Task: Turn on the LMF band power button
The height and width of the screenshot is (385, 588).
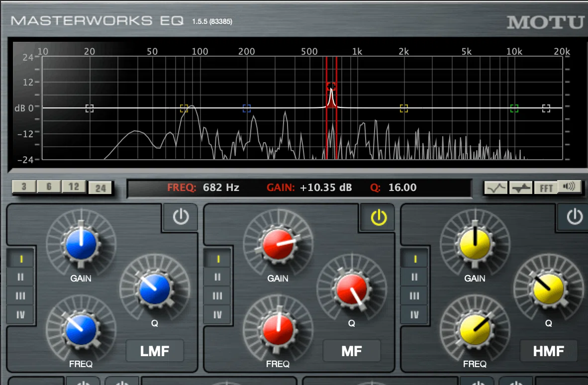Action: tap(181, 217)
